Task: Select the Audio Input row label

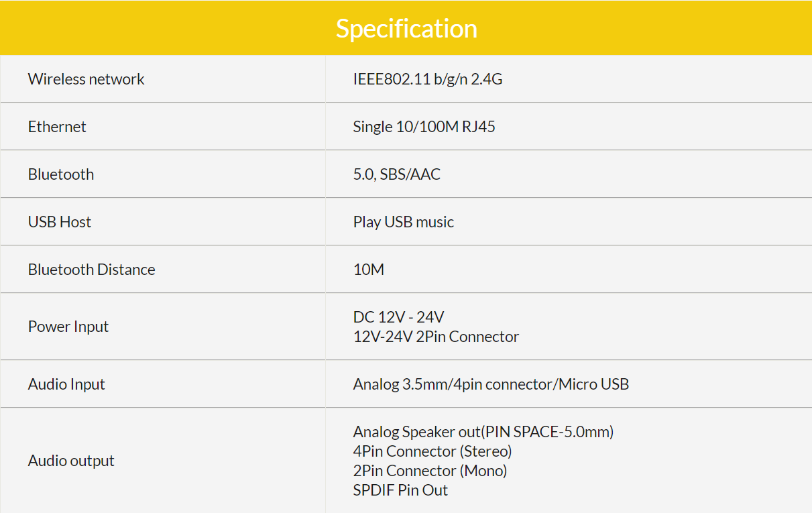Action: tap(66, 384)
